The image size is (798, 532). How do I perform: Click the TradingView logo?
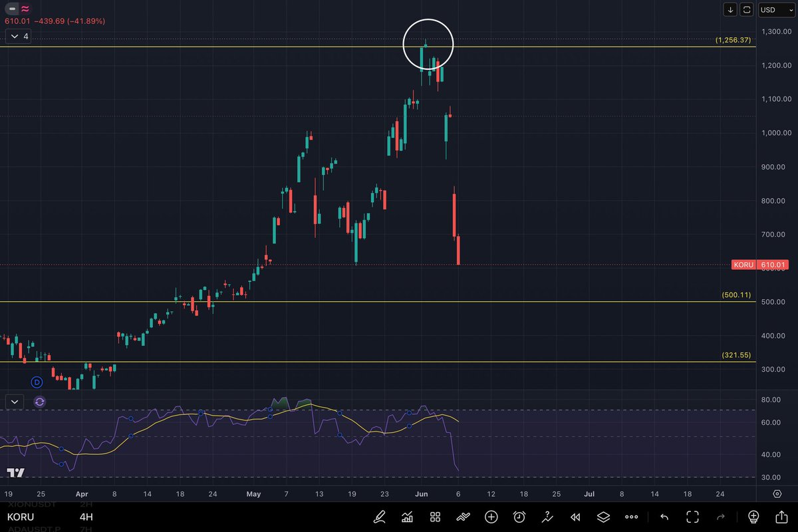click(16, 473)
